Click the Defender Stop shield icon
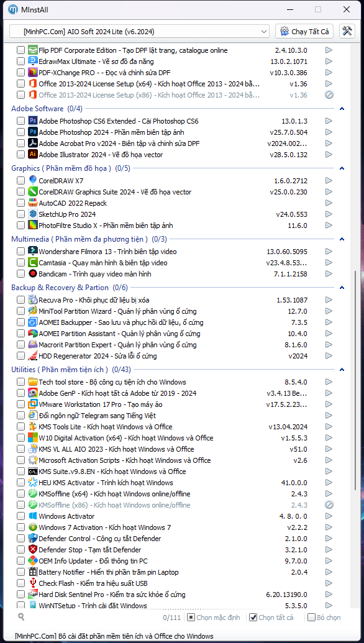This screenshot has width=364, height=643. coord(33,550)
